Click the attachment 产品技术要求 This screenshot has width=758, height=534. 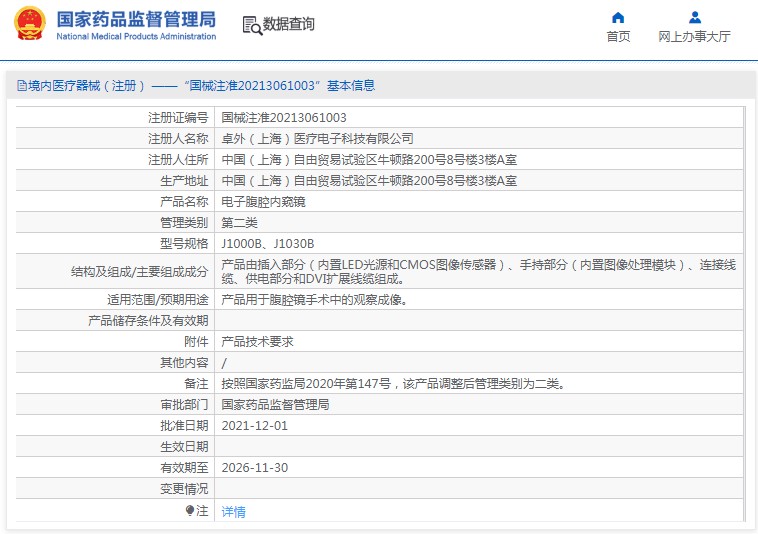pyautogui.click(x=257, y=342)
